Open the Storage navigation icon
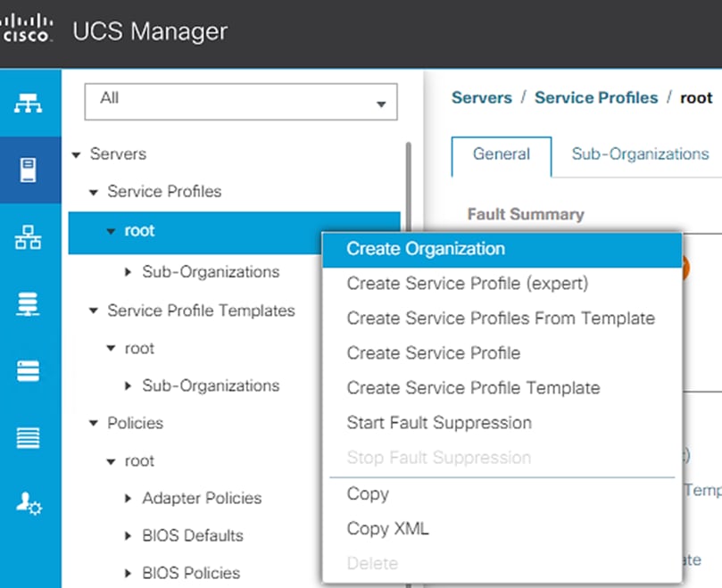This screenshot has height=588, width=722. pos(29,371)
